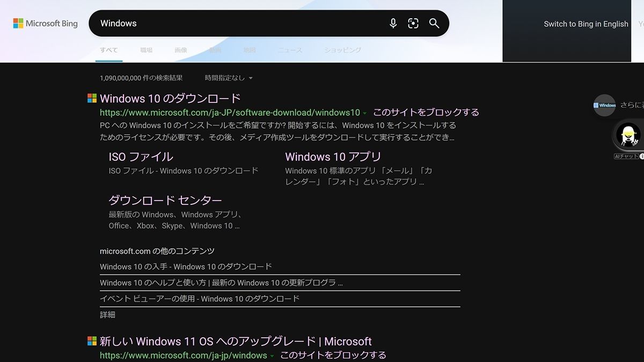Image resolution: width=644 pixels, height=362 pixels.
Task: Click Switch to Bing in English
Action: click(586, 24)
